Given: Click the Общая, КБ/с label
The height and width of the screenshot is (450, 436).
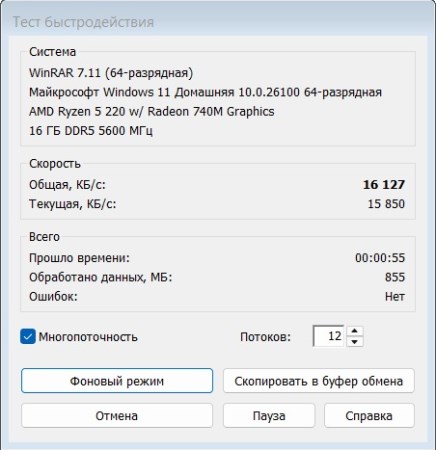Looking at the screenshot, I should [x=67, y=185].
